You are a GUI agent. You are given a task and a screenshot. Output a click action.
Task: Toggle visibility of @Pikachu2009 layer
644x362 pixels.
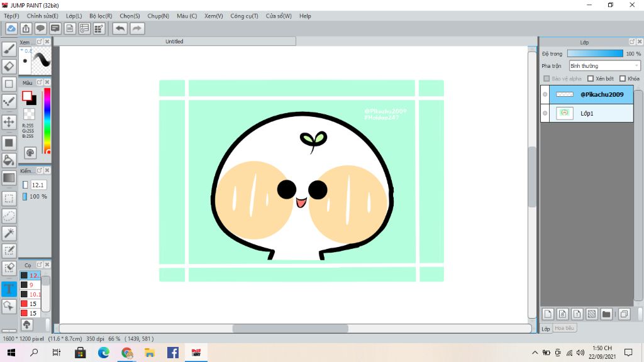click(x=545, y=94)
